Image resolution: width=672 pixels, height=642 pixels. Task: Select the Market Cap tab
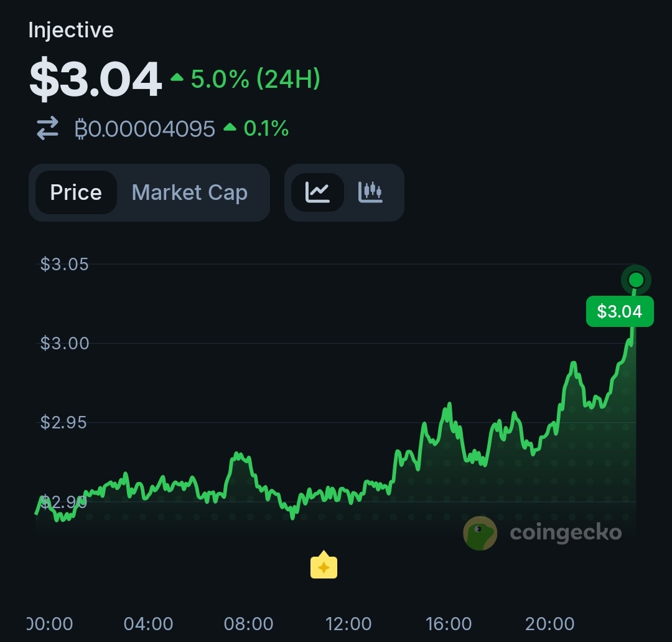click(190, 192)
